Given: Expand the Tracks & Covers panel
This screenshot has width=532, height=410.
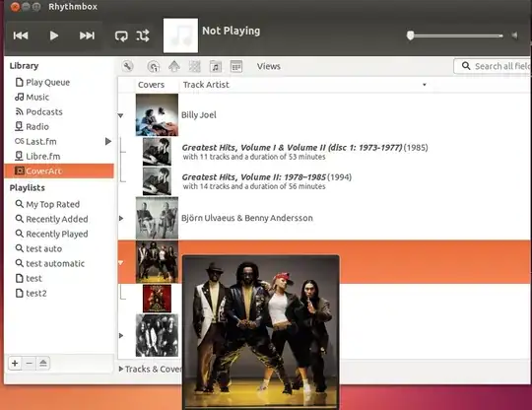Looking at the screenshot, I should point(121,369).
